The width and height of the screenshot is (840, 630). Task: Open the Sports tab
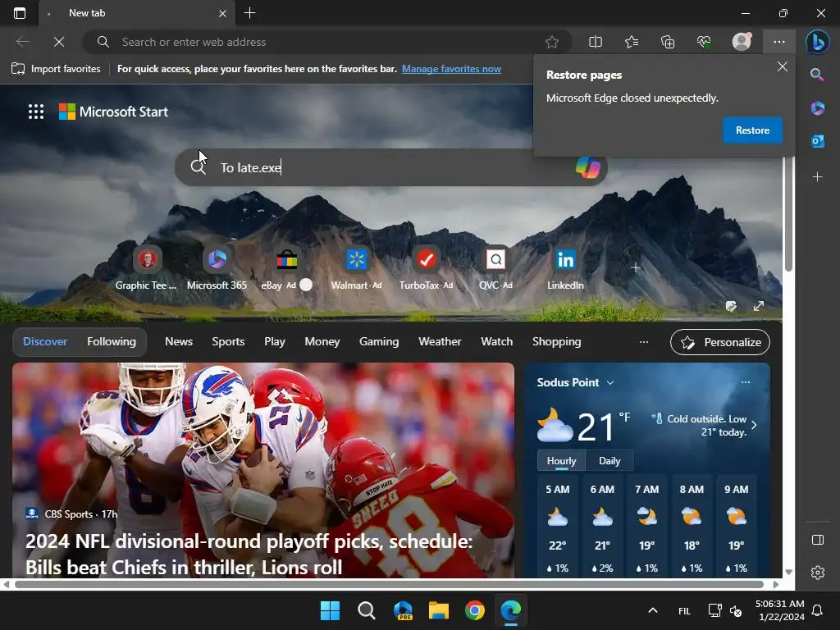pos(228,342)
